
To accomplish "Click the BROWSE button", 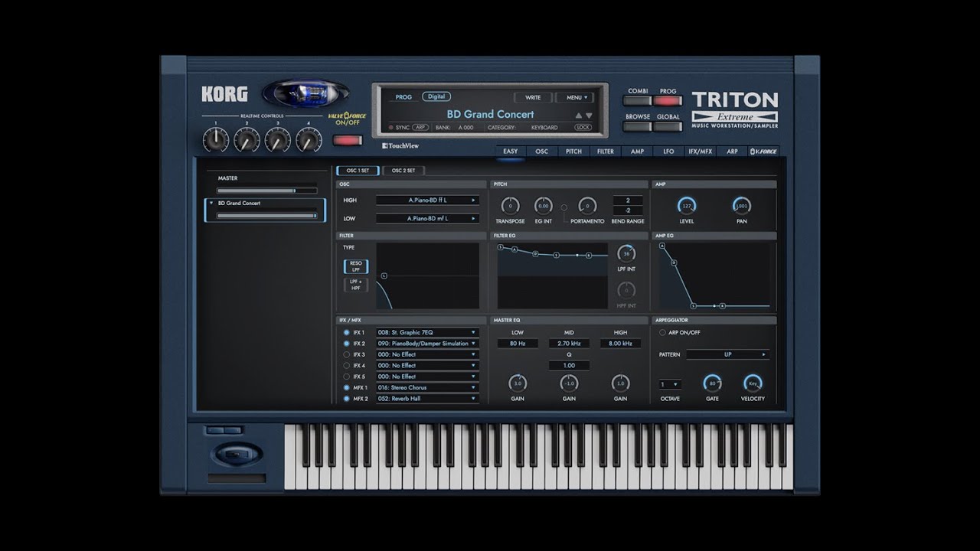I will tap(637, 126).
